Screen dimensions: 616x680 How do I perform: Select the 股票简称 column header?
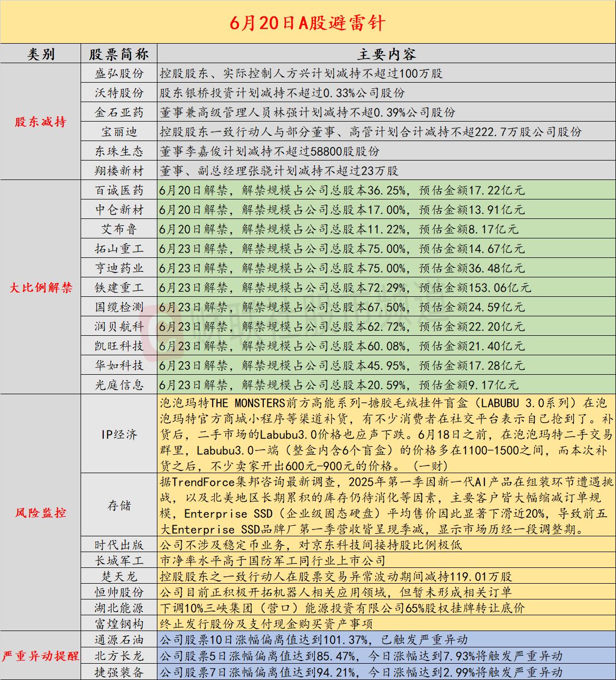[x=119, y=54]
